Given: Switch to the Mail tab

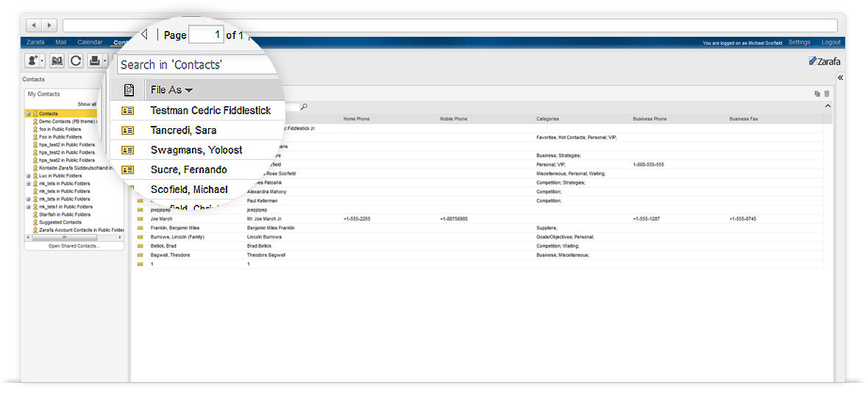Looking at the screenshot, I should (x=61, y=42).
